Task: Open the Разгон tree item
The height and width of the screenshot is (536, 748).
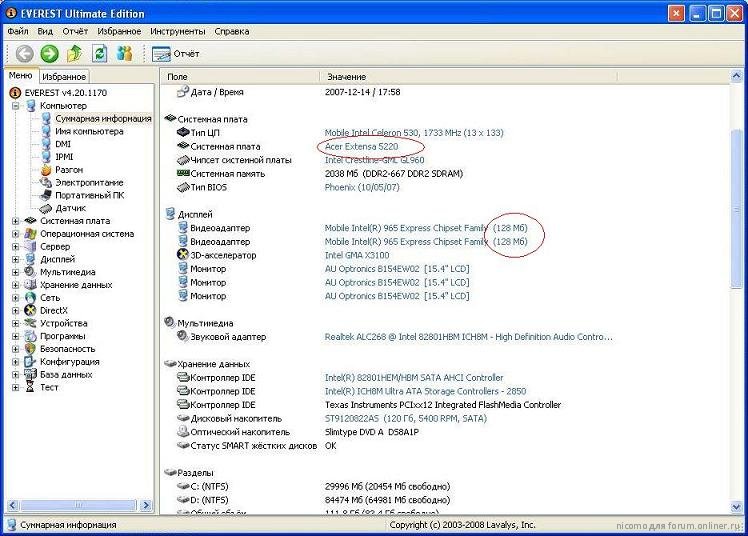Action: point(69,170)
